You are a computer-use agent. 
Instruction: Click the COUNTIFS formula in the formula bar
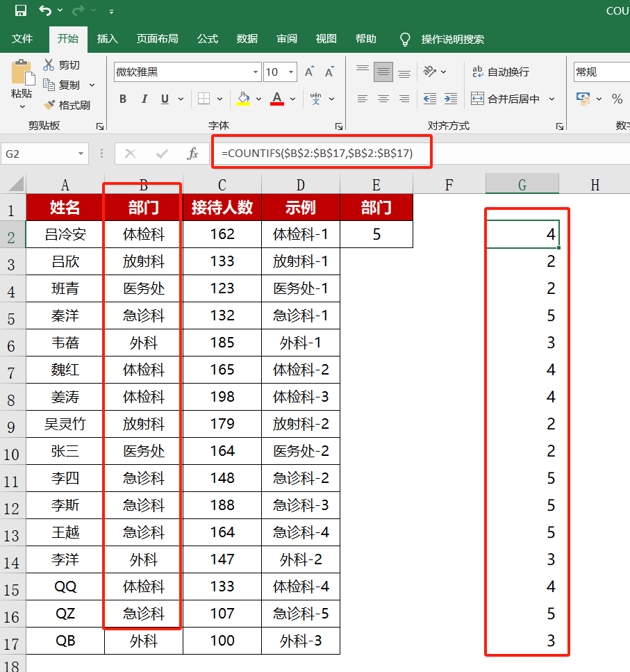pos(317,153)
